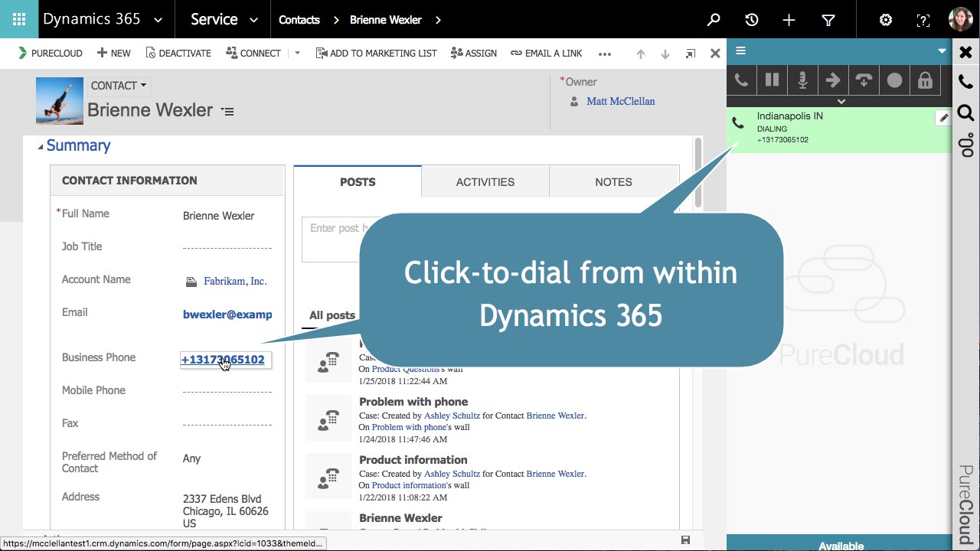
Task: Select the Indianapolis IN dialing interaction
Action: [839, 129]
